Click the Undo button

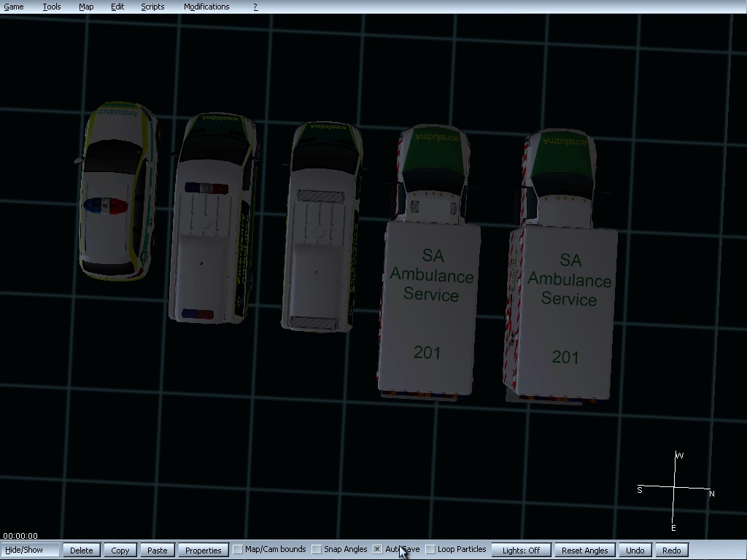point(635,550)
